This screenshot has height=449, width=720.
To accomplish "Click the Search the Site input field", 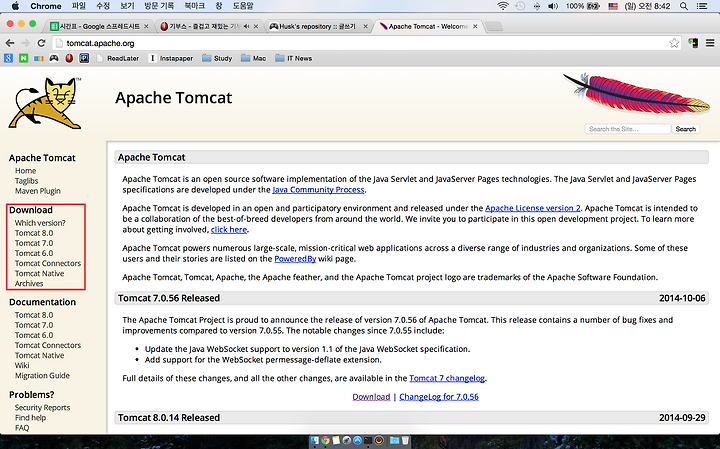I will pyautogui.click(x=628, y=129).
